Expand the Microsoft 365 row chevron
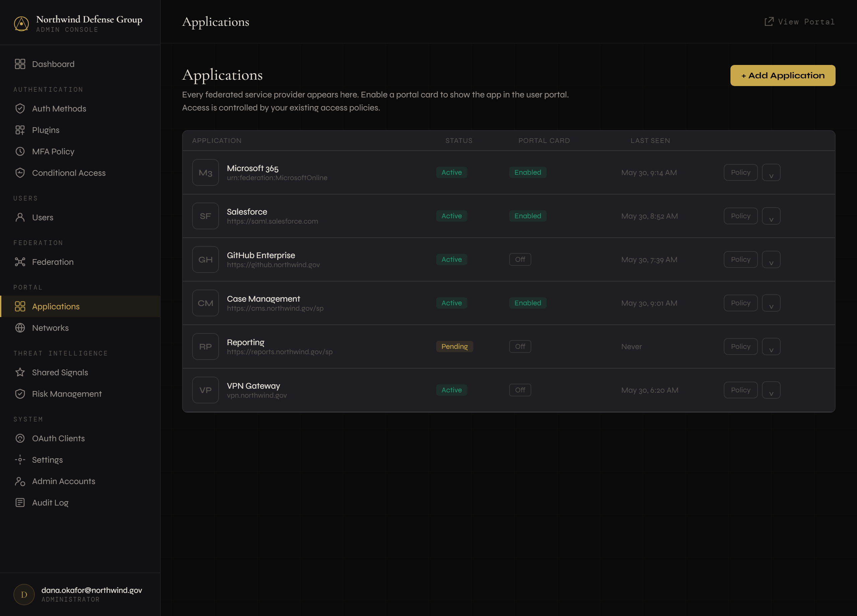The width and height of the screenshot is (857, 616). [x=771, y=173]
